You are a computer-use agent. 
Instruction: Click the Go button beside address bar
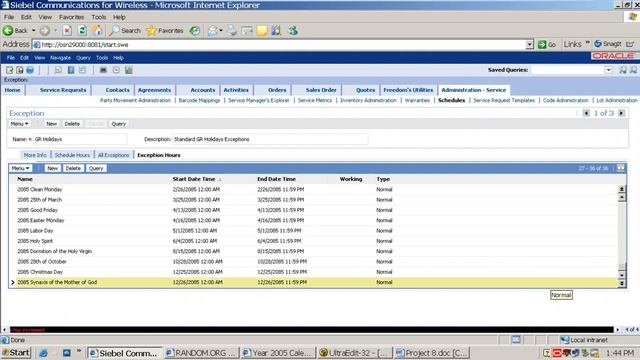click(x=547, y=44)
